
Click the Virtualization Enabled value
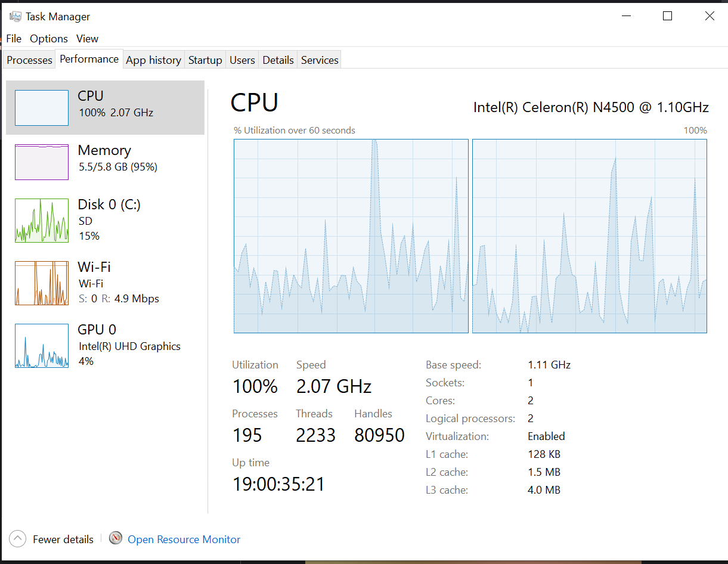click(x=546, y=436)
